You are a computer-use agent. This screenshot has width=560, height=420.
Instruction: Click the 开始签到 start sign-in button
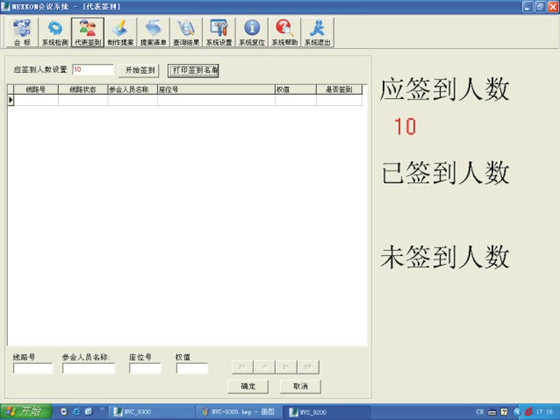tap(140, 70)
